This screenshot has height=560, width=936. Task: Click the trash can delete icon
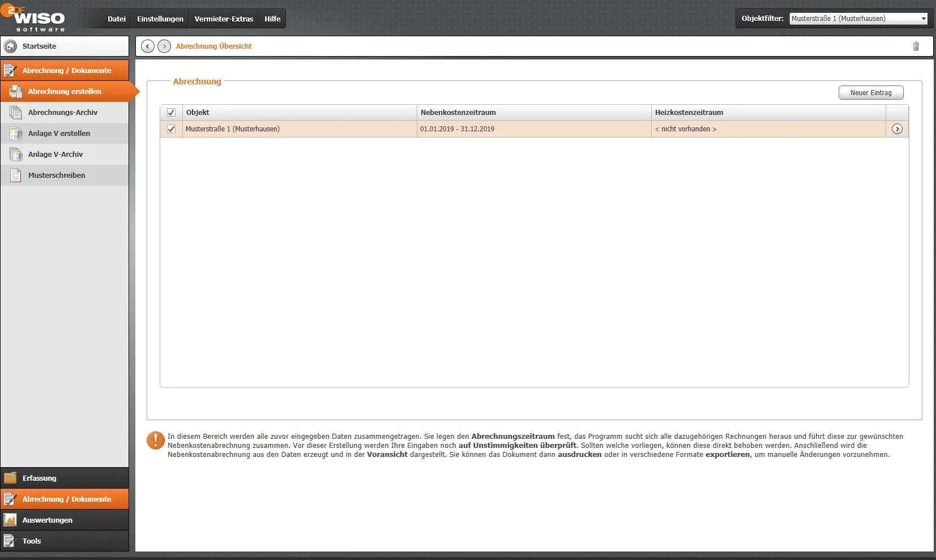pyautogui.click(x=916, y=46)
